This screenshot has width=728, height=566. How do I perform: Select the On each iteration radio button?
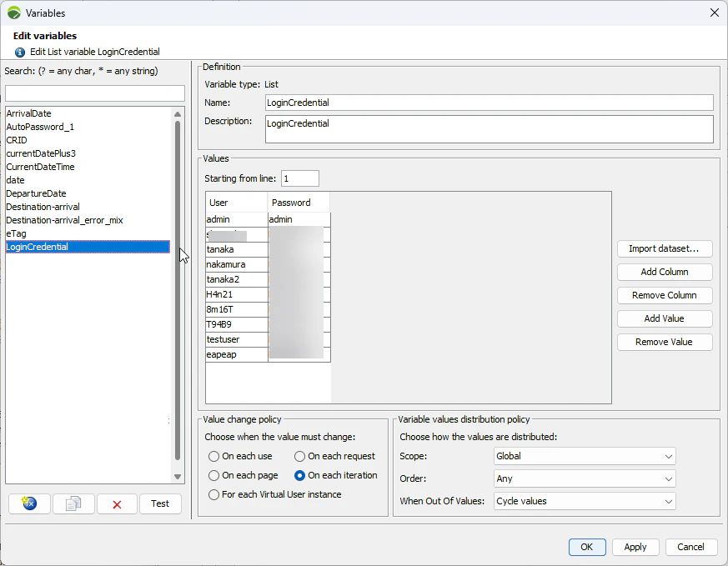tap(300, 475)
